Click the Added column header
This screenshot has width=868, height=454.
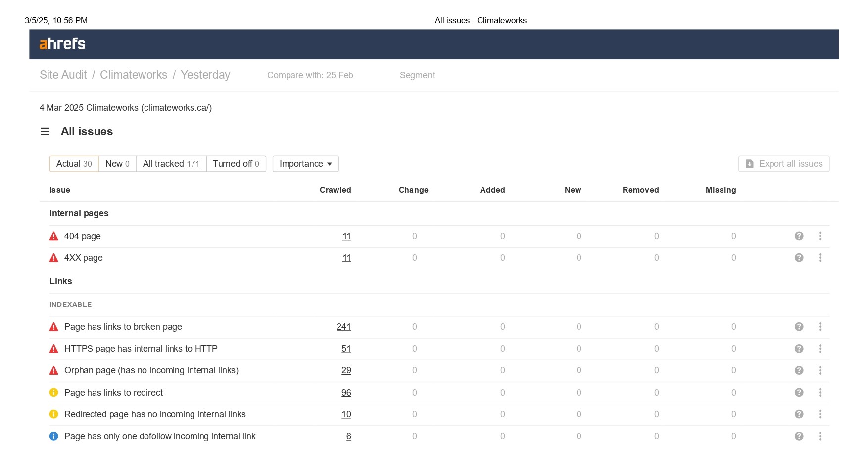(492, 190)
